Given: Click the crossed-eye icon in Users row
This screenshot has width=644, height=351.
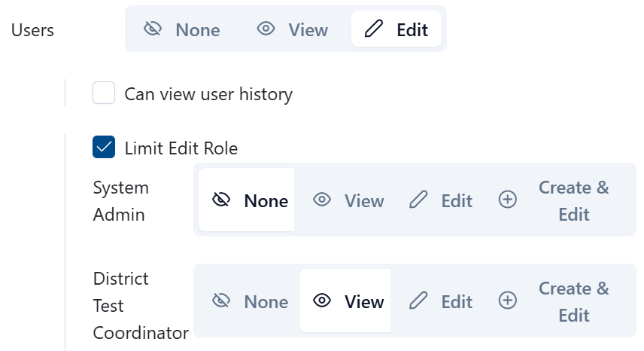Looking at the screenshot, I should (x=153, y=29).
